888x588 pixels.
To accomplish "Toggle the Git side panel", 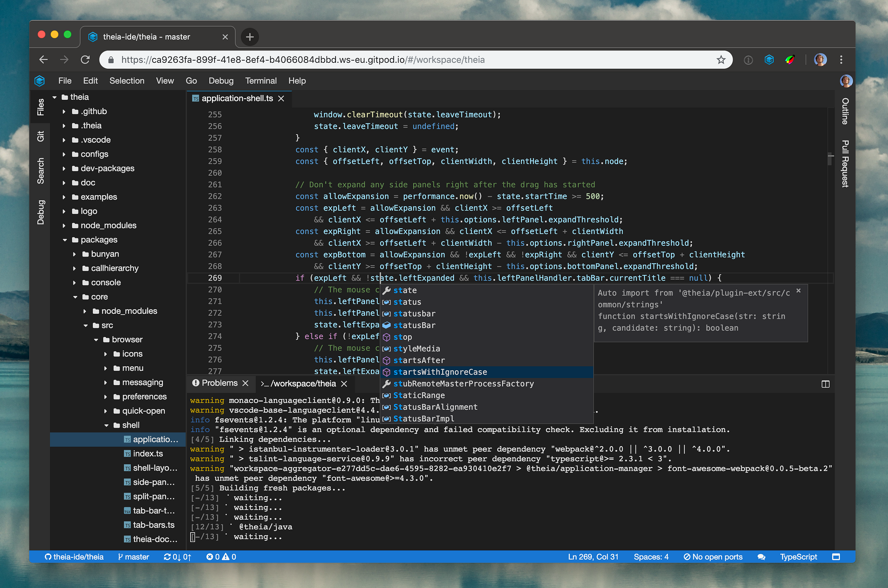I will tap(41, 136).
